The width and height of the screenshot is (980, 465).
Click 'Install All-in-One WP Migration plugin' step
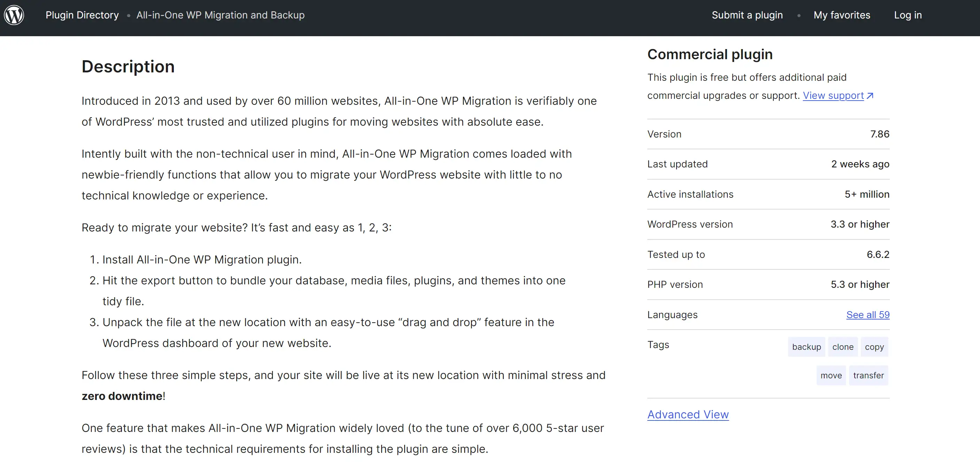202,260
